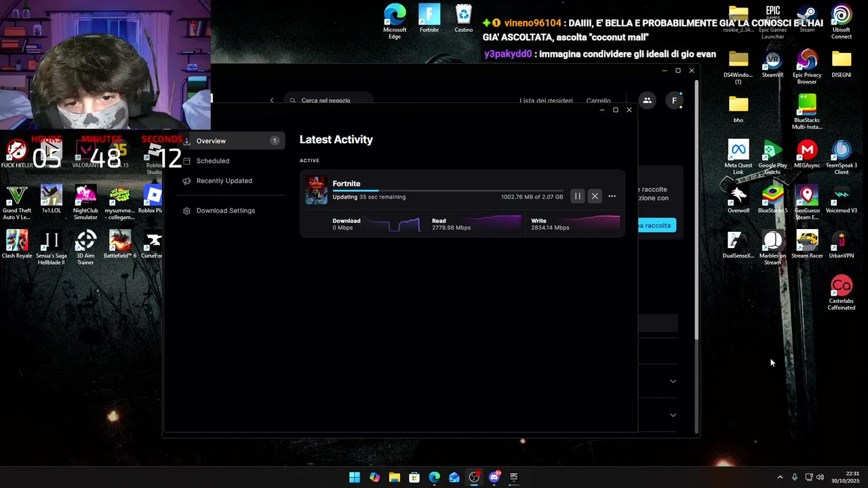The width and height of the screenshot is (868, 488).
Task: Open the DISEGNI folder
Action: click(842, 64)
